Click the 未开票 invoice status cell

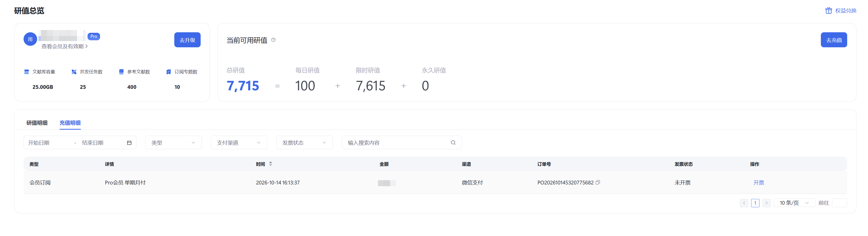tap(682, 182)
